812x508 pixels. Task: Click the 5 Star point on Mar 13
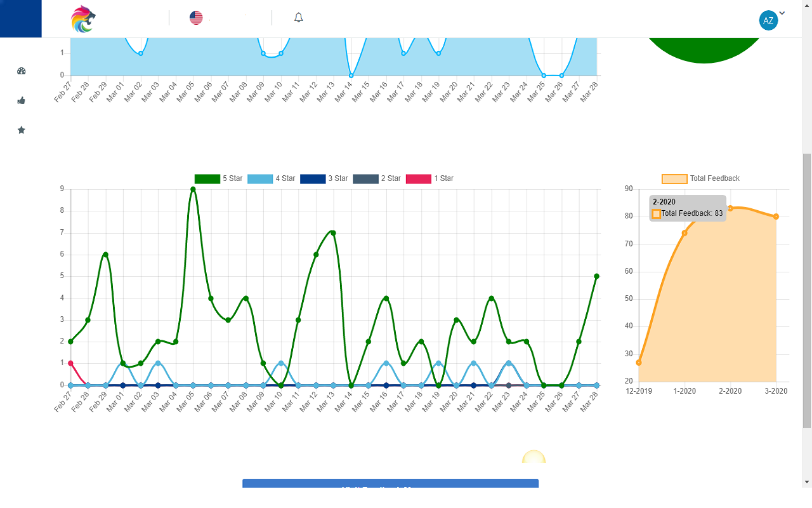coord(333,232)
